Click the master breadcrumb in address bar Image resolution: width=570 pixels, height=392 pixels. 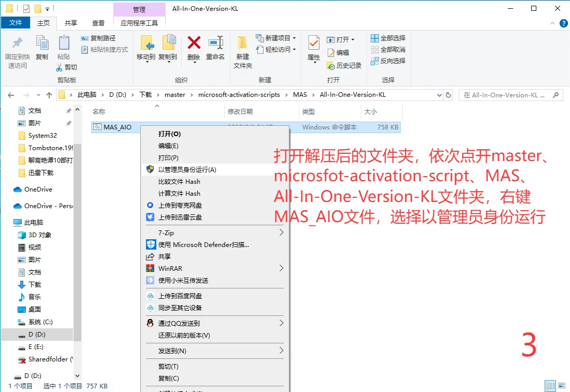click(x=175, y=95)
